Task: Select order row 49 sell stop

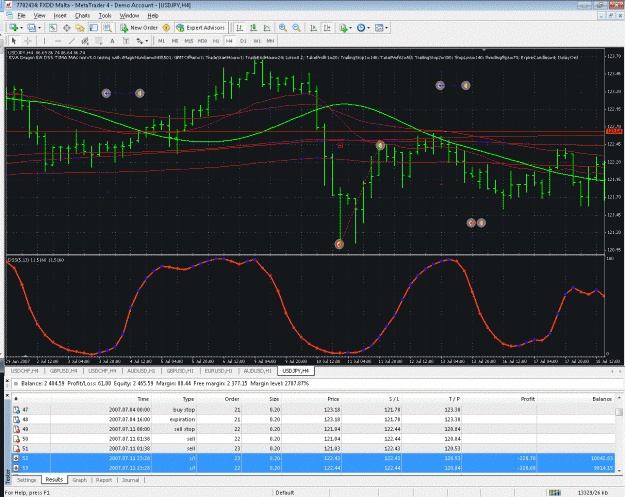Action: click(313, 429)
